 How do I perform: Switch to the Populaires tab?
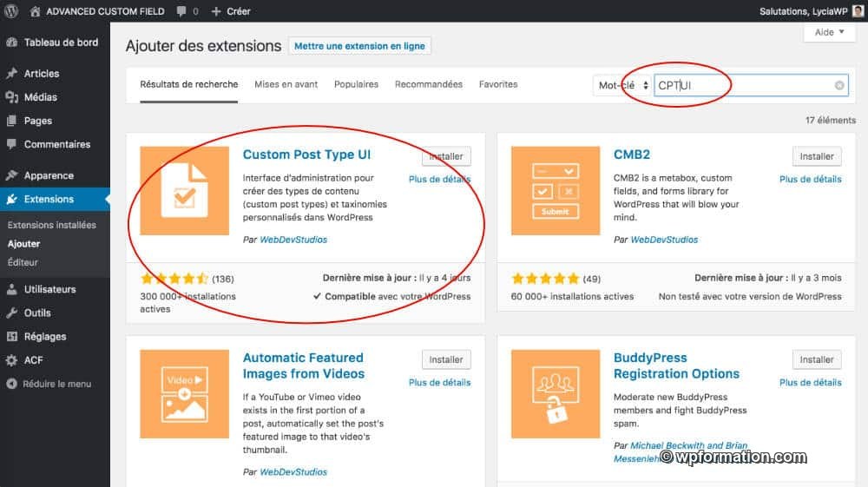point(356,84)
